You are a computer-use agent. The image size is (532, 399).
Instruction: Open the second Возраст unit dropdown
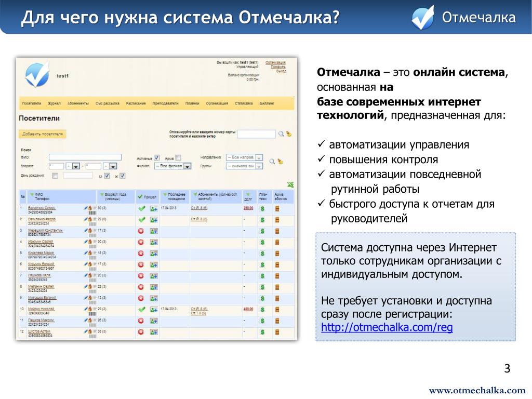click(x=110, y=166)
